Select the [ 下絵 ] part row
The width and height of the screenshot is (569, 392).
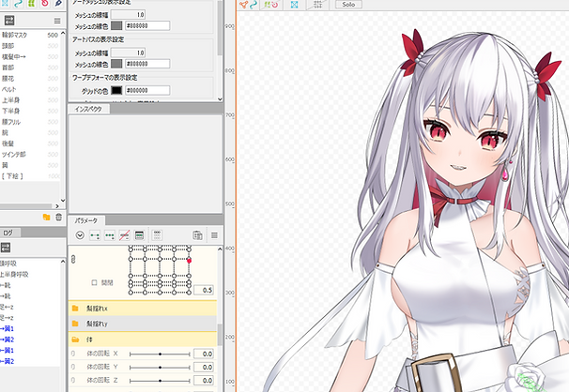coord(30,176)
